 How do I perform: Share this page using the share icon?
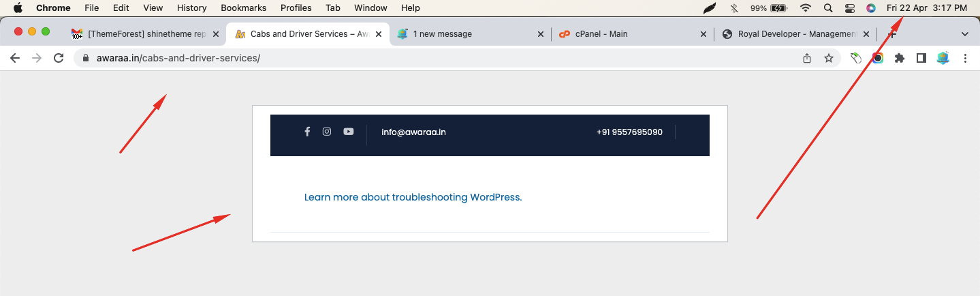click(x=807, y=58)
